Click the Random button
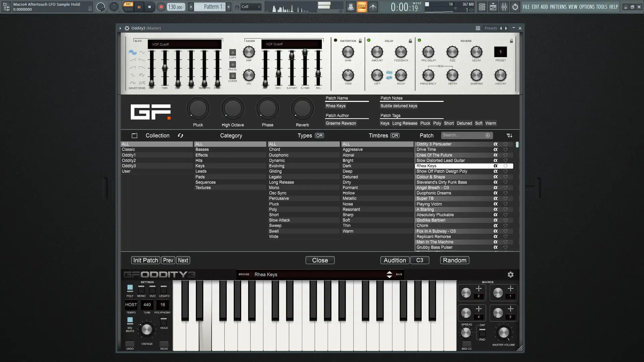 click(x=454, y=260)
